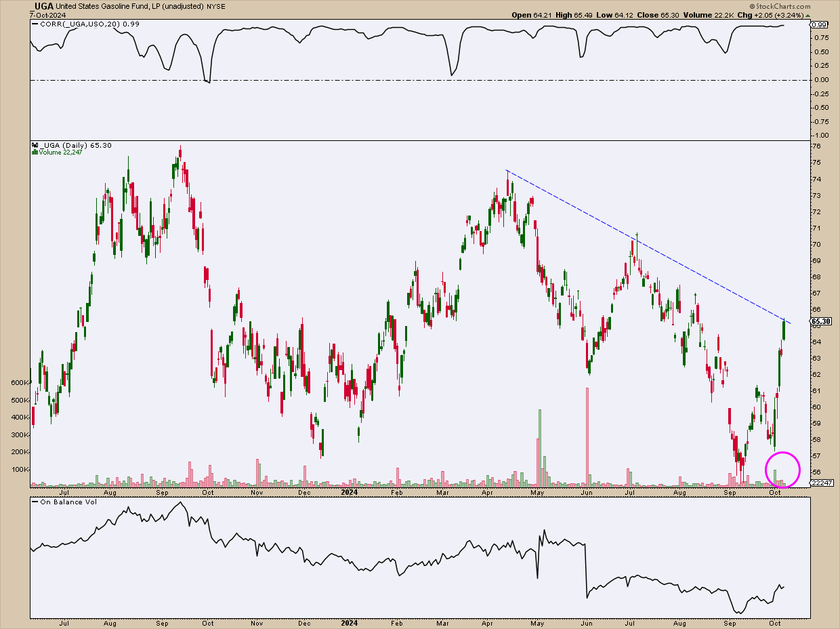Select the "United States Gasoline Fund, LP" name

click(x=109, y=6)
